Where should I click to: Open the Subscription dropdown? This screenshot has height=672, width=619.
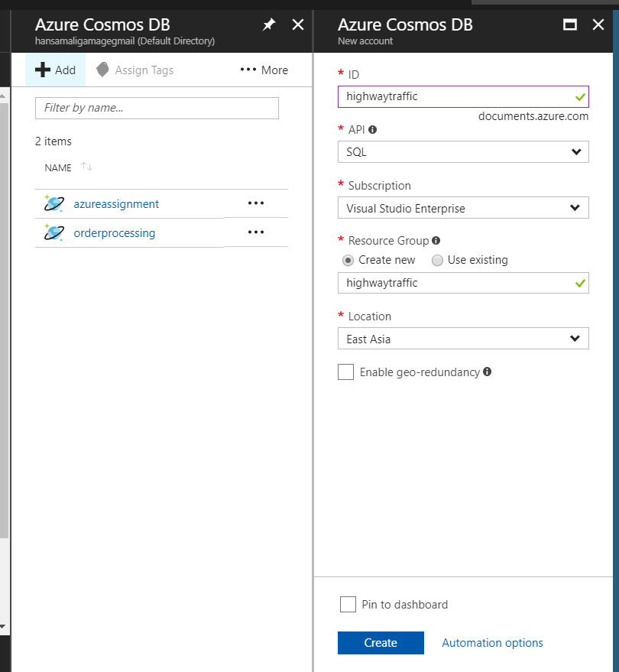(463, 208)
